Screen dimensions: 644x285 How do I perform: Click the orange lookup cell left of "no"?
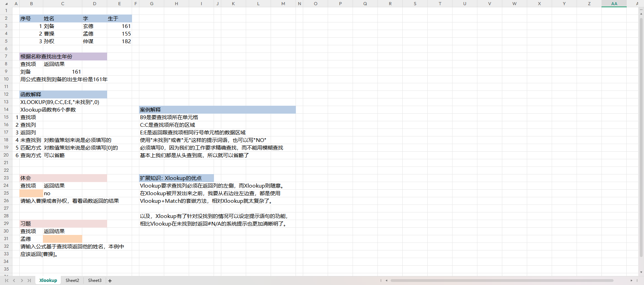click(x=31, y=193)
